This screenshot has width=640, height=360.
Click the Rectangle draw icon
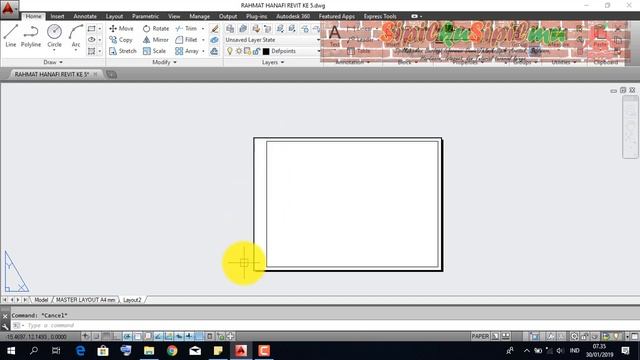point(91,29)
